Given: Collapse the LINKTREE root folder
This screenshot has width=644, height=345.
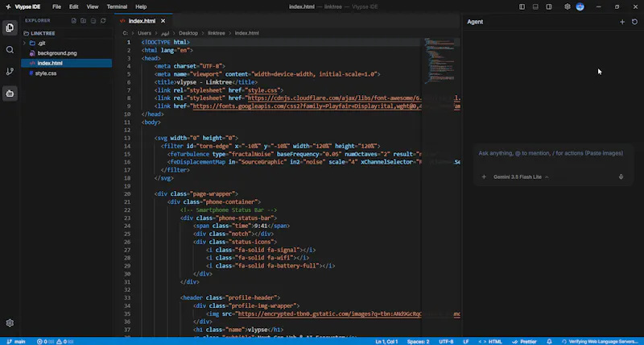Looking at the screenshot, I should coord(67,33).
